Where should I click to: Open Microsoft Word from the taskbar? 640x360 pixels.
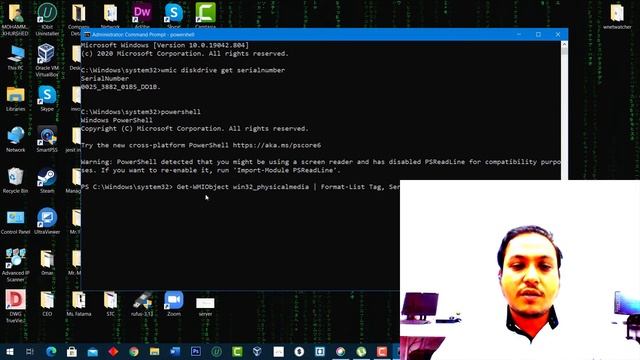point(175,351)
